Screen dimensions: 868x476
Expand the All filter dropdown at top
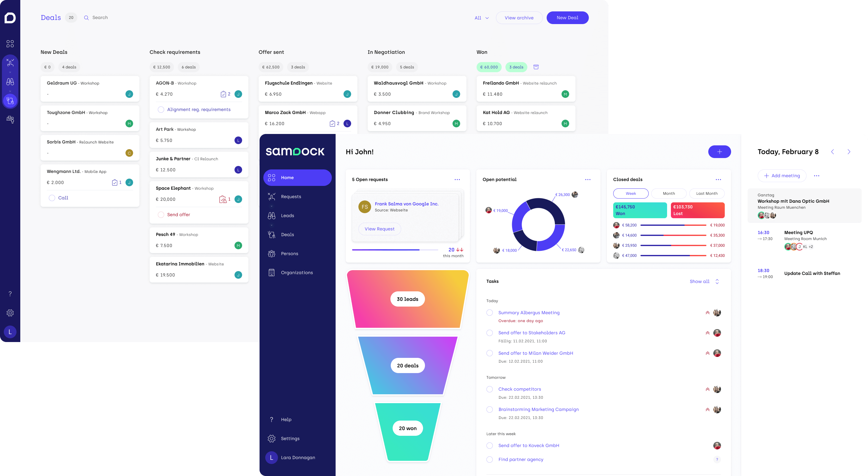[481, 18]
